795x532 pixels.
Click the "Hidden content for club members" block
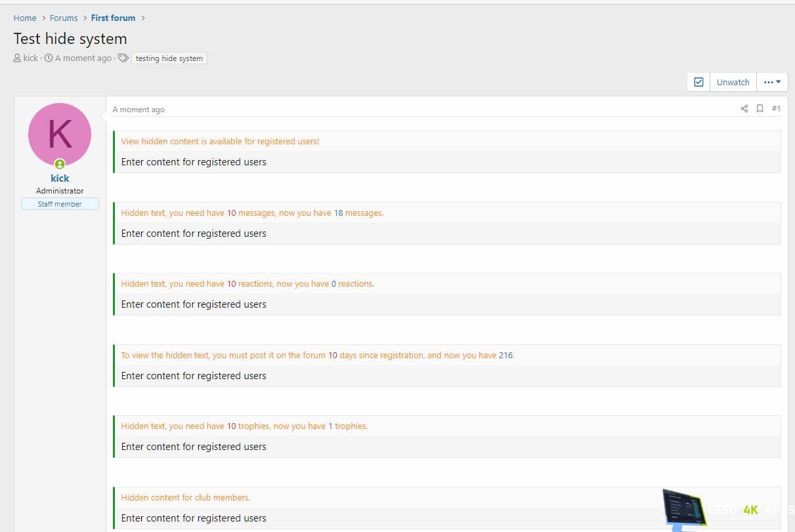[x=185, y=497]
